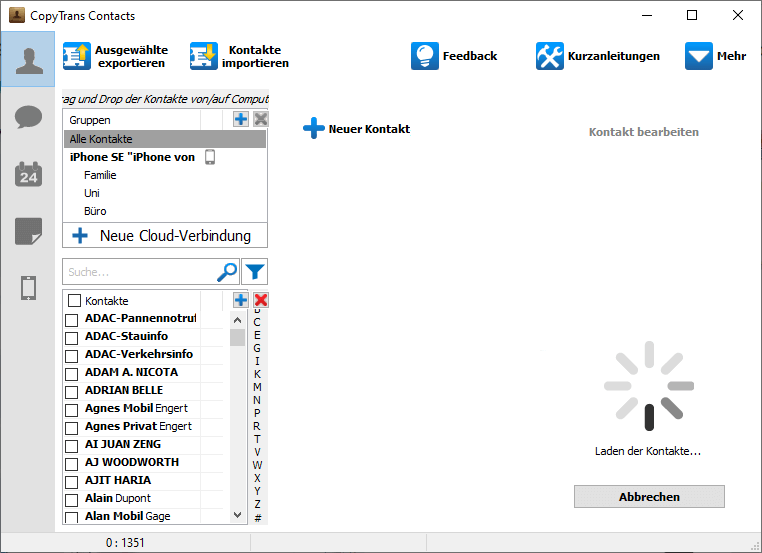Jump to # in alphabet index
The width and height of the screenshot is (762, 553).
pyautogui.click(x=257, y=518)
